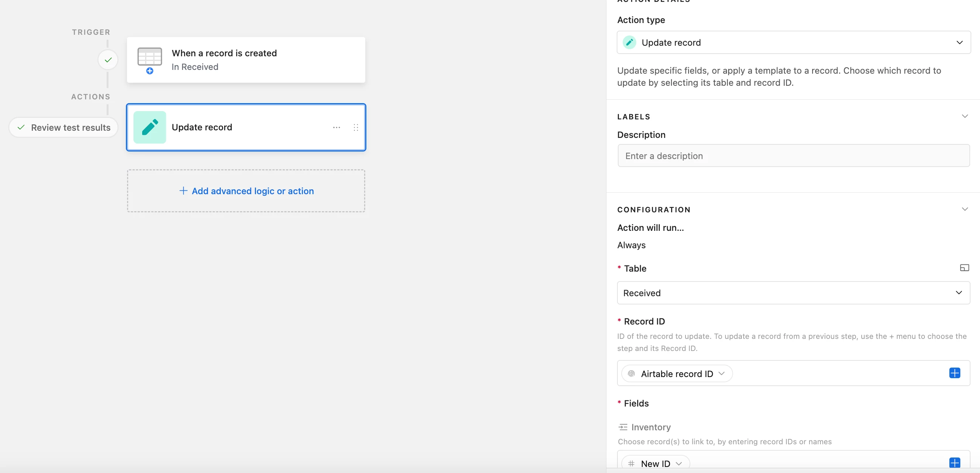The image size is (980, 473).
Task: Click the green trigger status checkmark circle
Action: [x=108, y=60]
